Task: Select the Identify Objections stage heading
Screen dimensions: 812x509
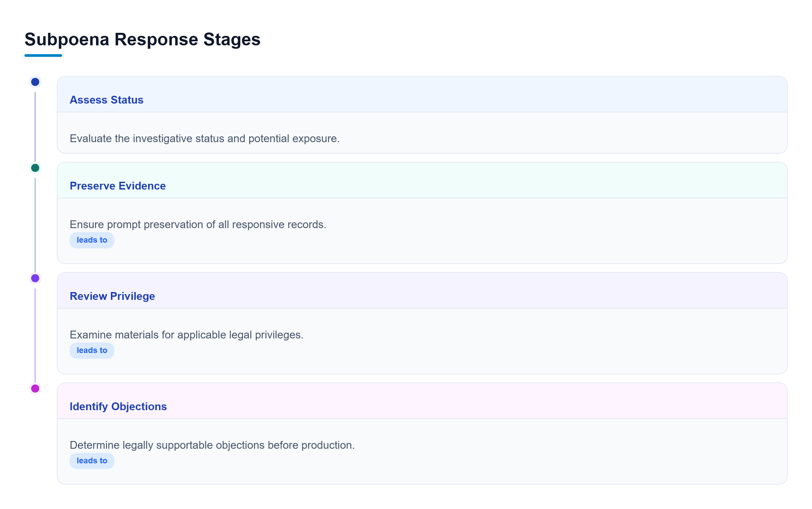Action: pyautogui.click(x=118, y=406)
